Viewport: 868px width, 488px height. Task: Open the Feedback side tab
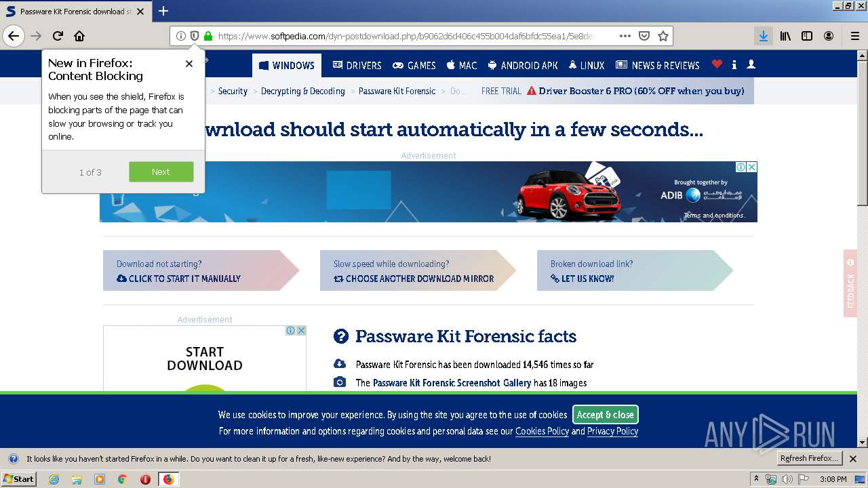point(850,283)
